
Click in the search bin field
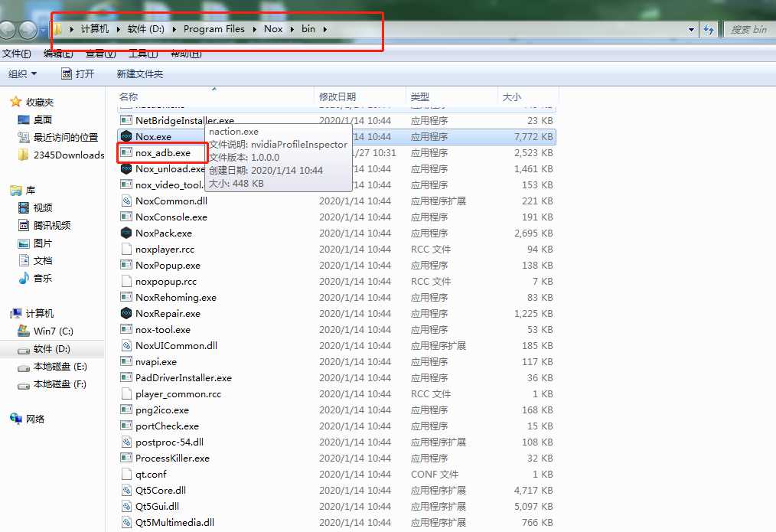coord(749,30)
